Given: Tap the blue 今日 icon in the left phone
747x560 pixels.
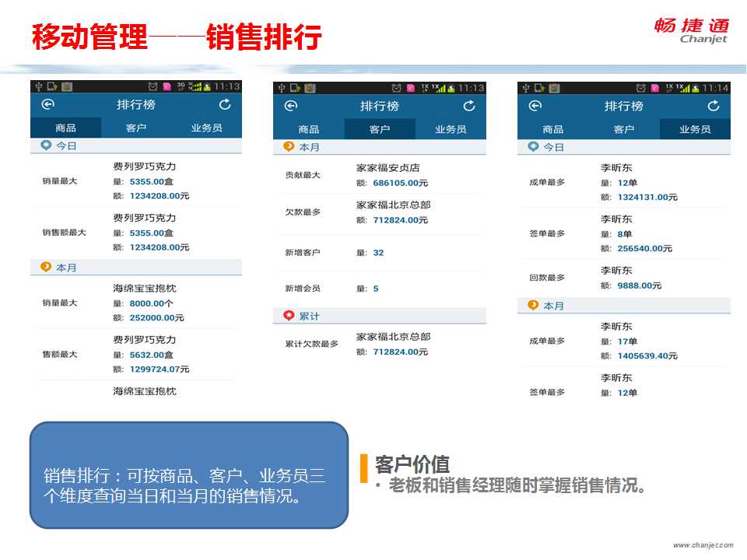Looking at the screenshot, I should (46, 145).
